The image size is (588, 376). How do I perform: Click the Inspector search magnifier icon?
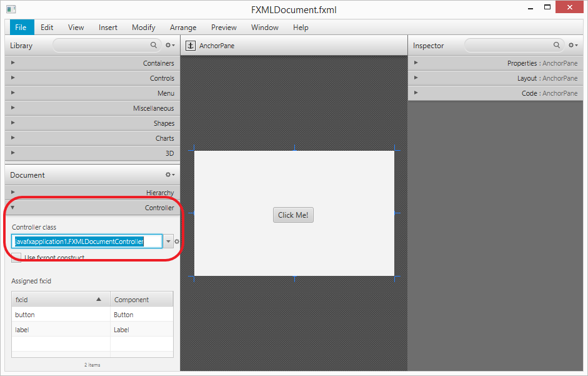coord(557,45)
